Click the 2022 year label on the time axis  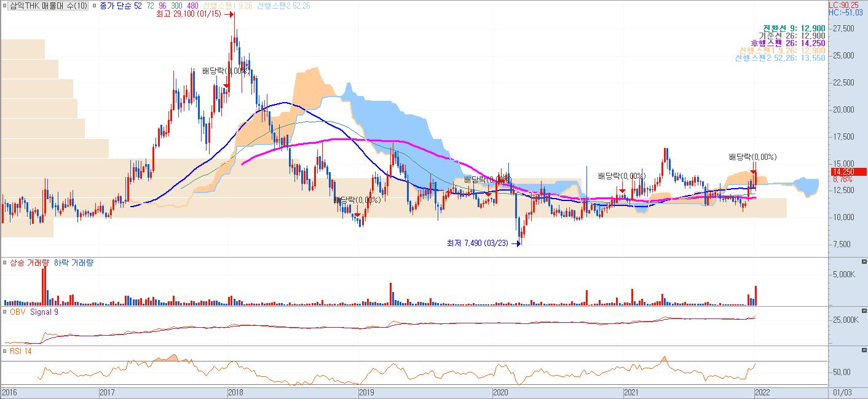(763, 392)
